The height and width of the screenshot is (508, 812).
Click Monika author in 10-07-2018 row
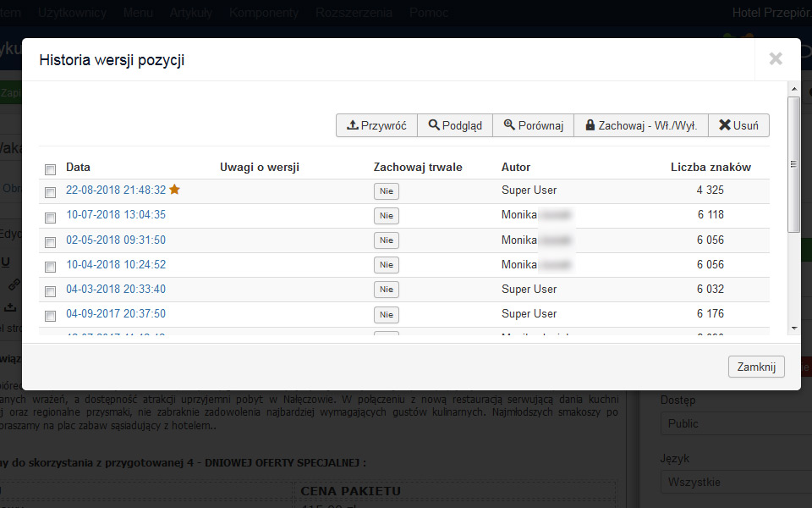(518, 214)
